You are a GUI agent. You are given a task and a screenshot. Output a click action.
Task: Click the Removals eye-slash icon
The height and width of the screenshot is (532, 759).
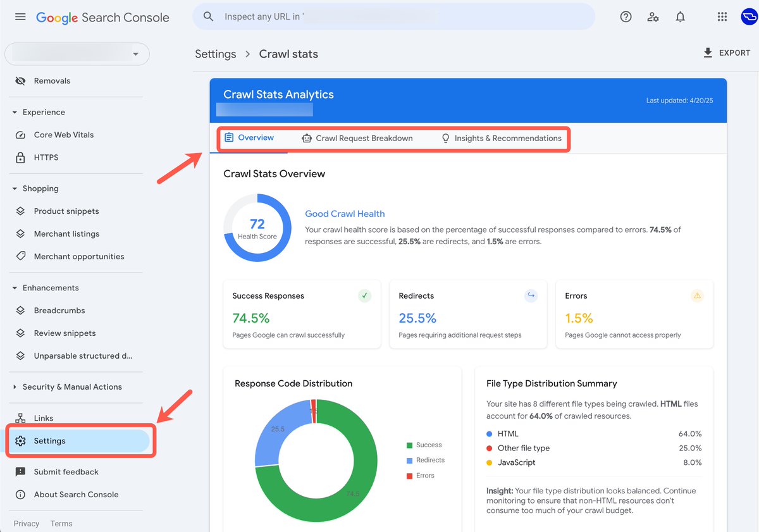click(x=20, y=81)
